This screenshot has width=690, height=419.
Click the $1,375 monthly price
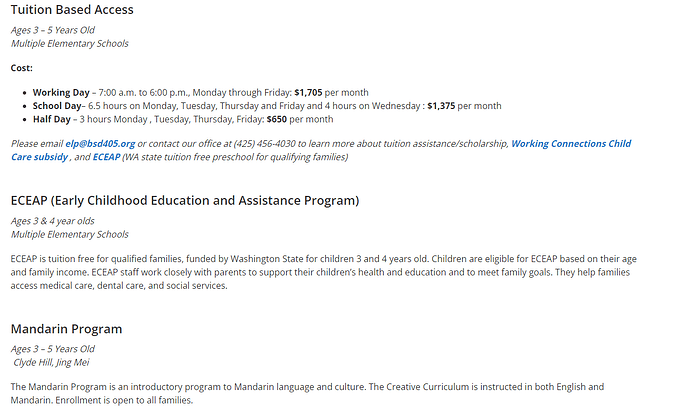click(x=446, y=105)
